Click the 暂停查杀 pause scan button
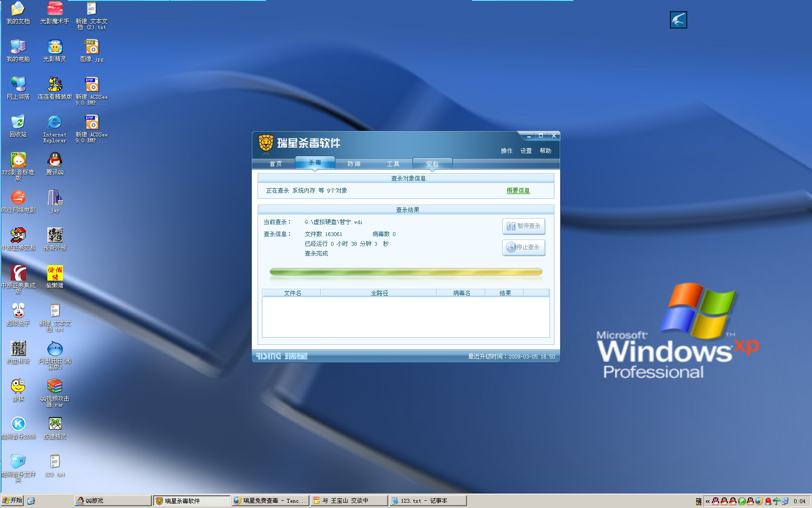The image size is (812, 508). tap(524, 226)
